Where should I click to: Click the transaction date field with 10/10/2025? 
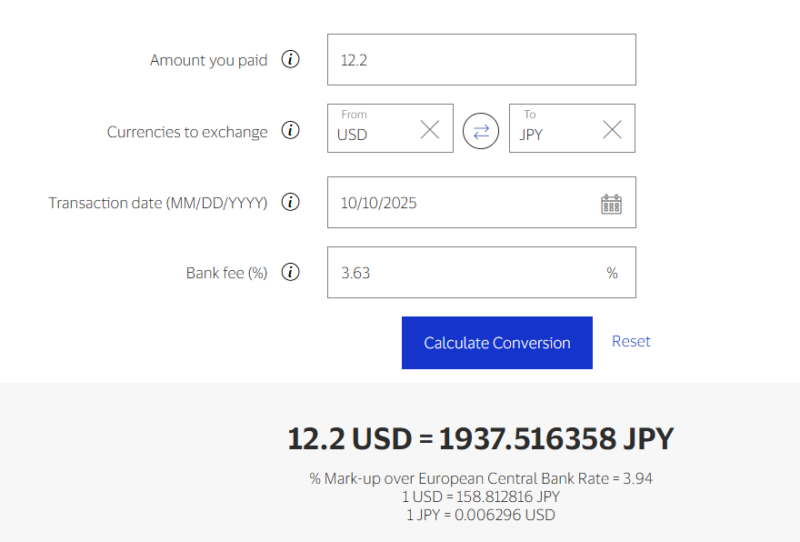pos(460,203)
